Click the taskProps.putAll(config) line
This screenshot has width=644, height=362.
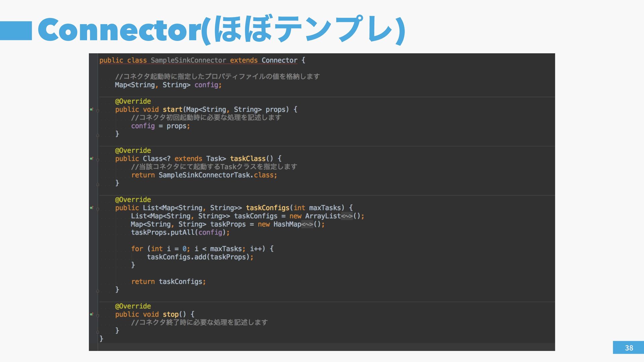click(x=180, y=233)
